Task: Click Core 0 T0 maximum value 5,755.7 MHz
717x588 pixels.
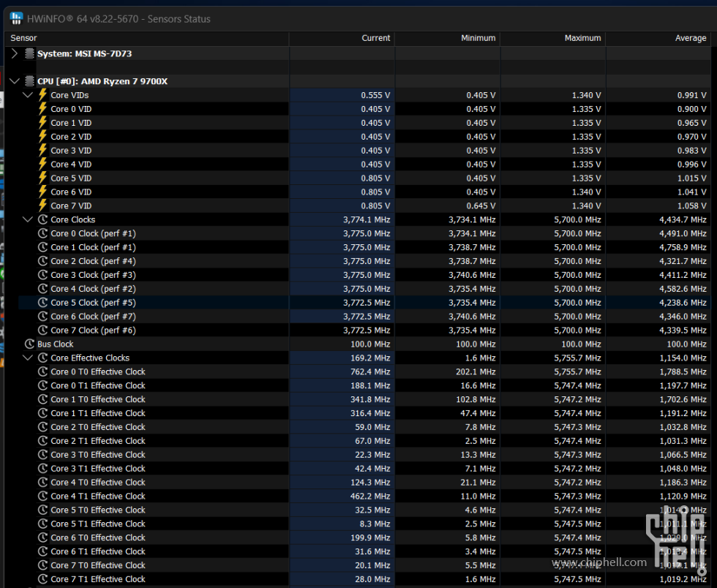Action: click(577, 372)
